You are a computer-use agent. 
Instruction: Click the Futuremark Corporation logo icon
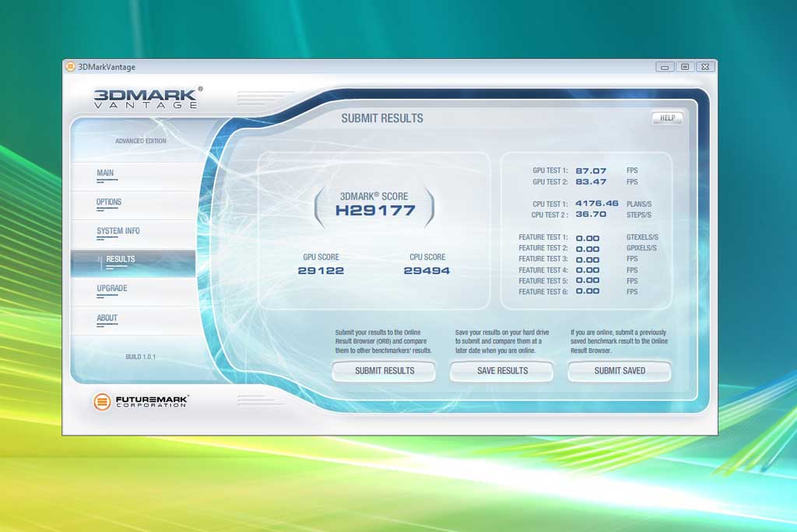coord(102,401)
